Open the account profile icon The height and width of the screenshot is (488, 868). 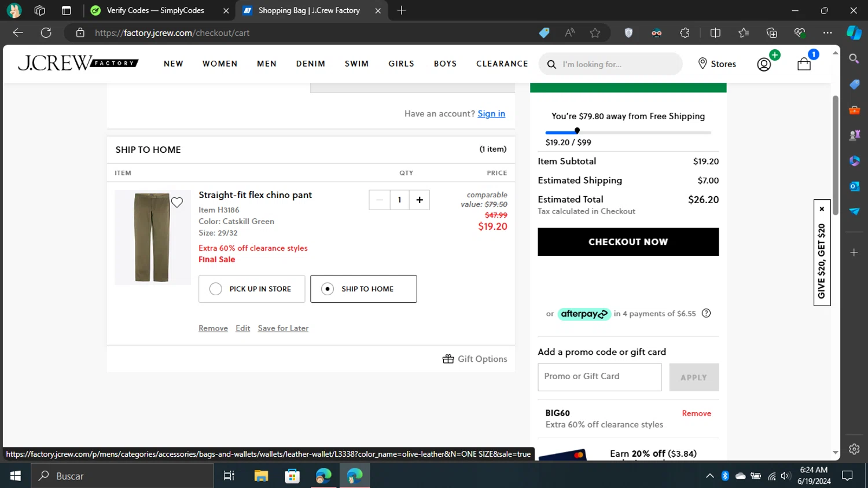pos(764,64)
